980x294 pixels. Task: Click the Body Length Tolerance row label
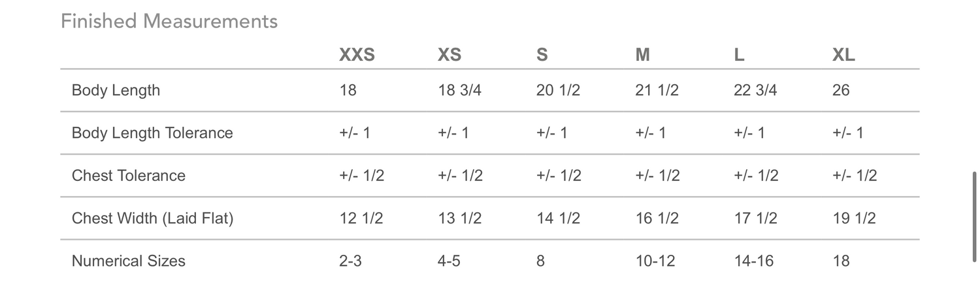pos(152,133)
